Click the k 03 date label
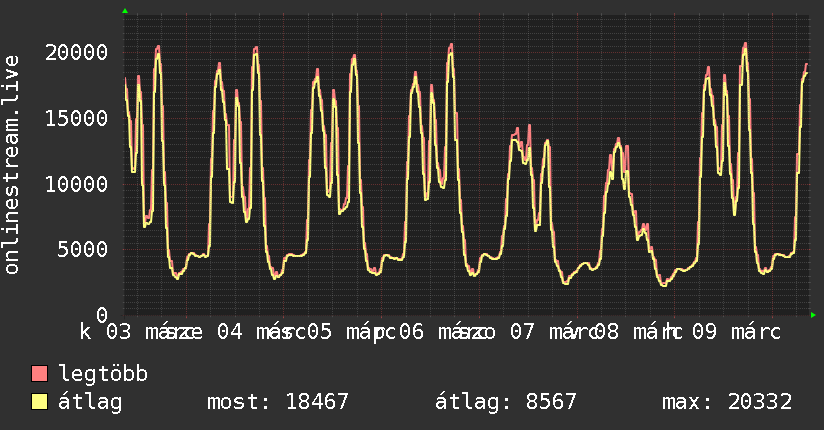 [x=105, y=332]
